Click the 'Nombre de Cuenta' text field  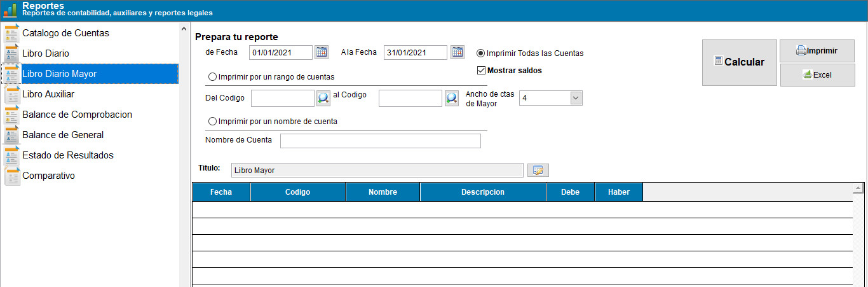coord(380,141)
